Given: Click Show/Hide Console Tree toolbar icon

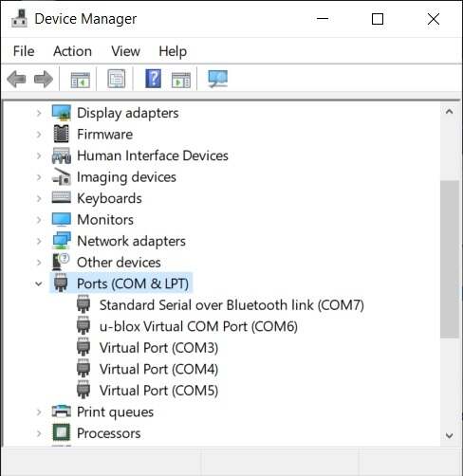Looking at the screenshot, I should point(80,79).
